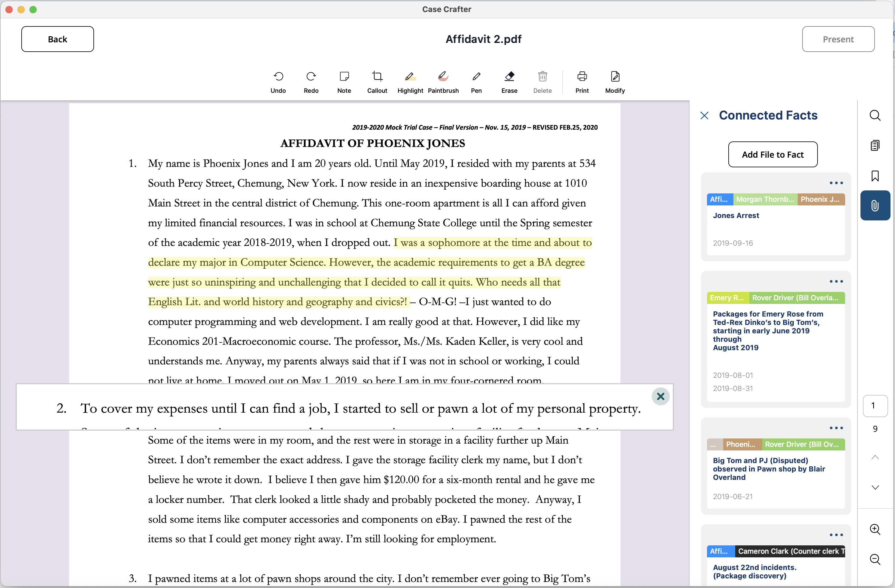
Task: Open the bookmark panel icon
Action: (x=875, y=176)
